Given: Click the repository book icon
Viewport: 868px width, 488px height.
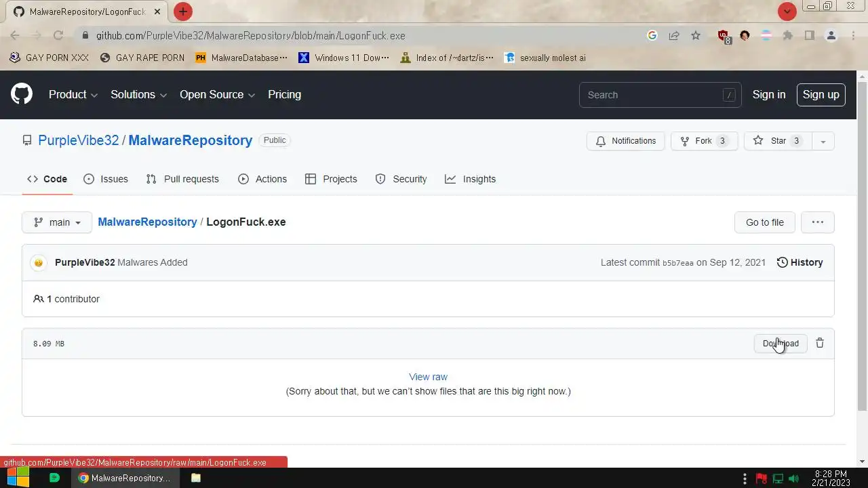Looking at the screenshot, I should (x=27, y=140).
